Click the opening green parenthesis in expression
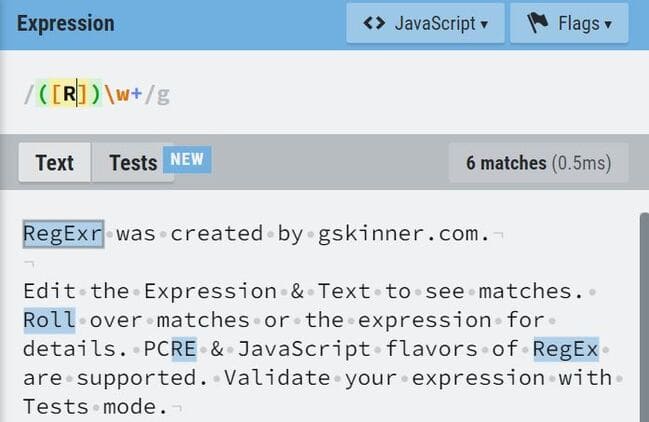 tap(43, 94)
